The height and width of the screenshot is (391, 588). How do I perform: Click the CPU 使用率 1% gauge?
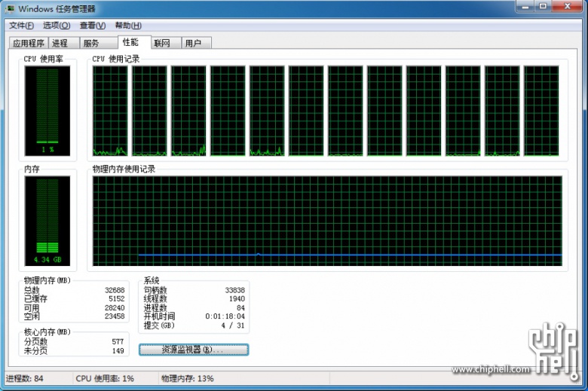click(47, 111)
